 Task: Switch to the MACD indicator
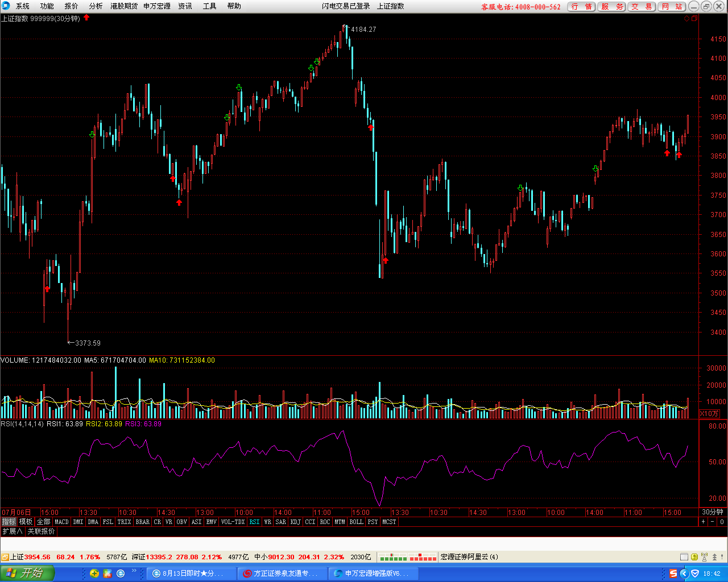click(62, 522)
